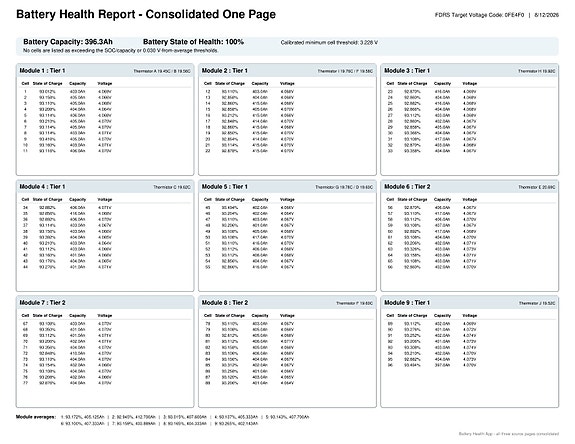Click Module 6 Thermistor E reading
Viewport: 575px width, 444px height.
(x=536, y=187)
